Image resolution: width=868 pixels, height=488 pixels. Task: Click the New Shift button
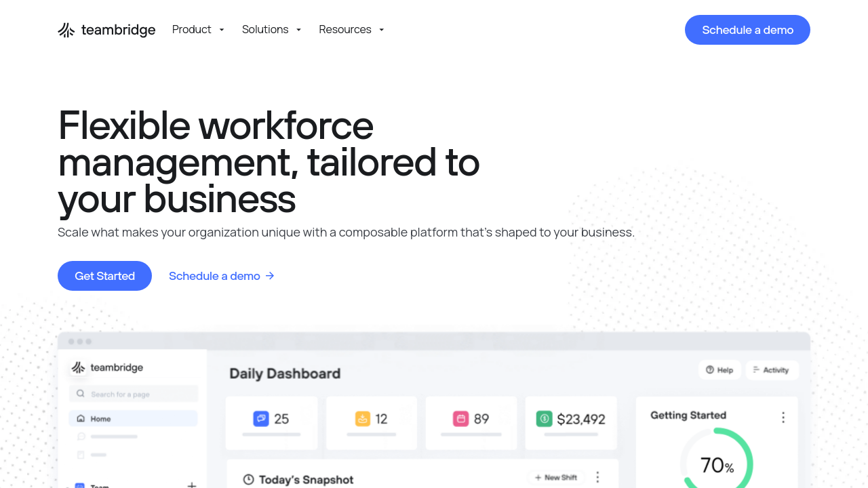pyautogui.click(x=556, y=477)
